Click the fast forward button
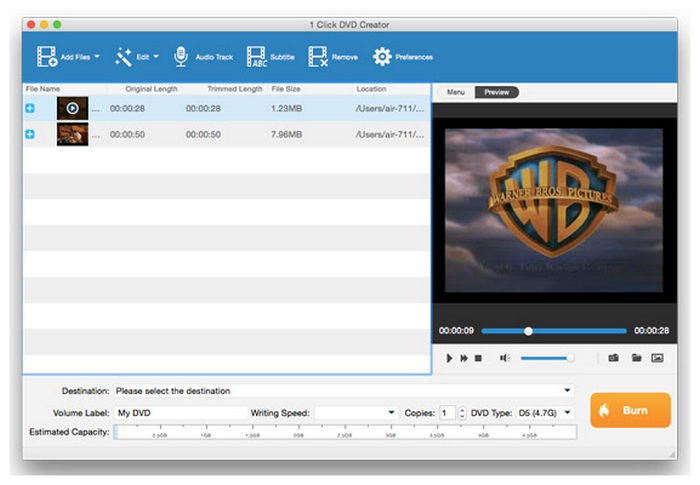The height and width of the screenshot is (485, 700). pyautogui.click(x=464, y=358)
